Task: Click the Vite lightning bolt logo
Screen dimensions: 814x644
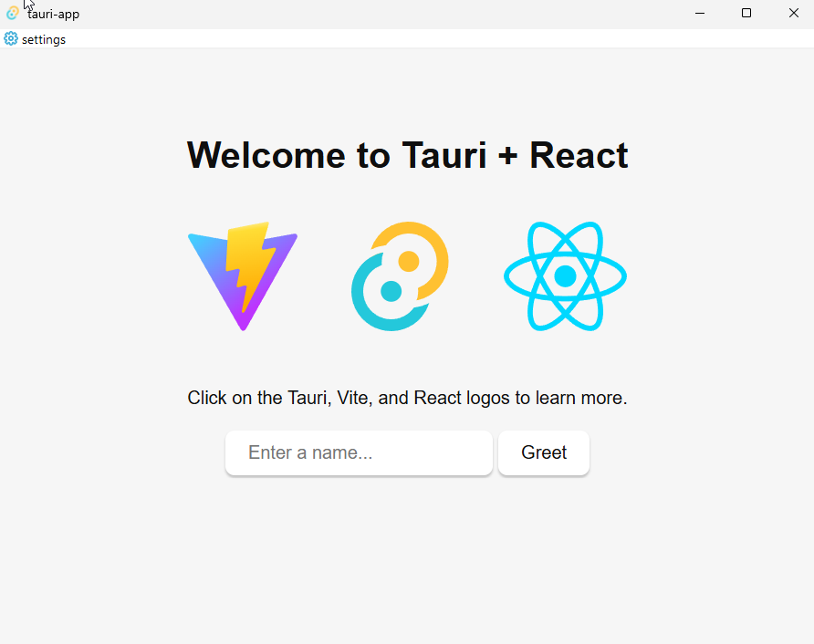Action: (243, 276)
